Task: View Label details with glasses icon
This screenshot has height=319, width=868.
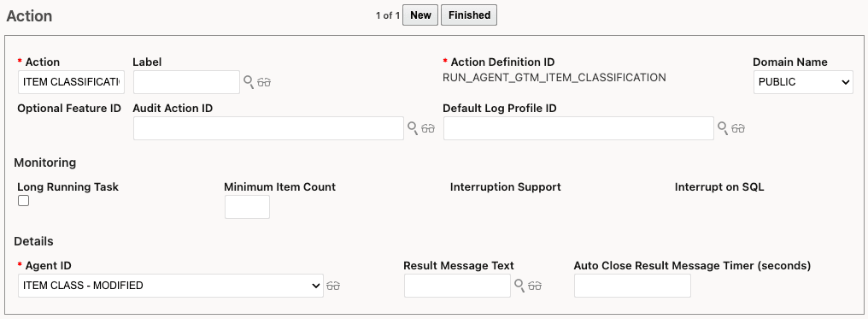Action: (264, 82)
